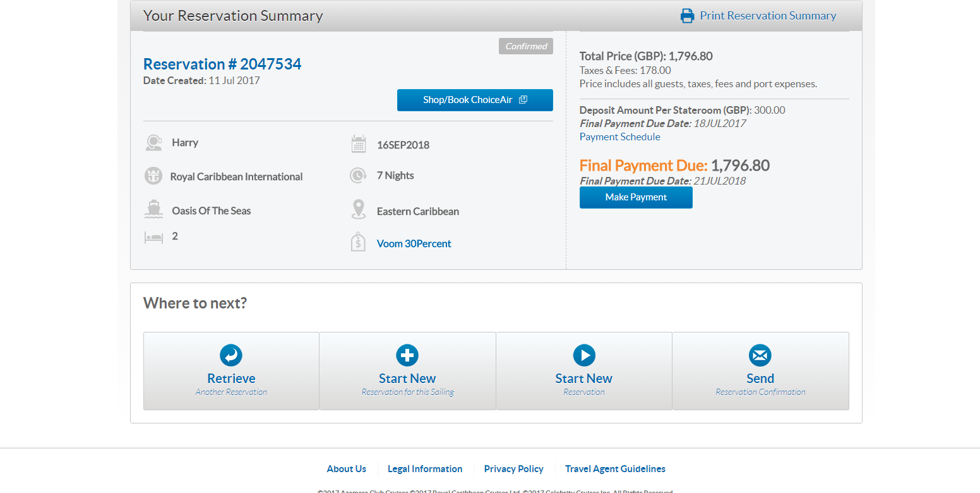This screenshot has width=980, height=493.
Task: Select the Start New Reservation tile
Action: point(584,371)
